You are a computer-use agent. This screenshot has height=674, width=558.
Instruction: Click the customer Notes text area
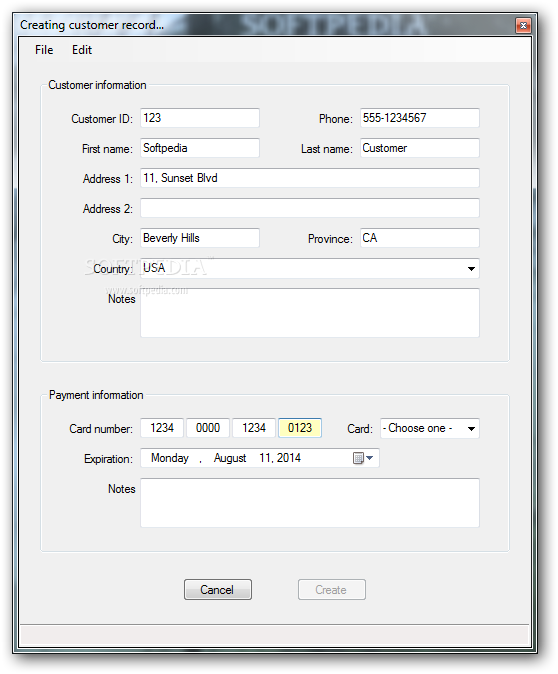[x=310, y=313]
